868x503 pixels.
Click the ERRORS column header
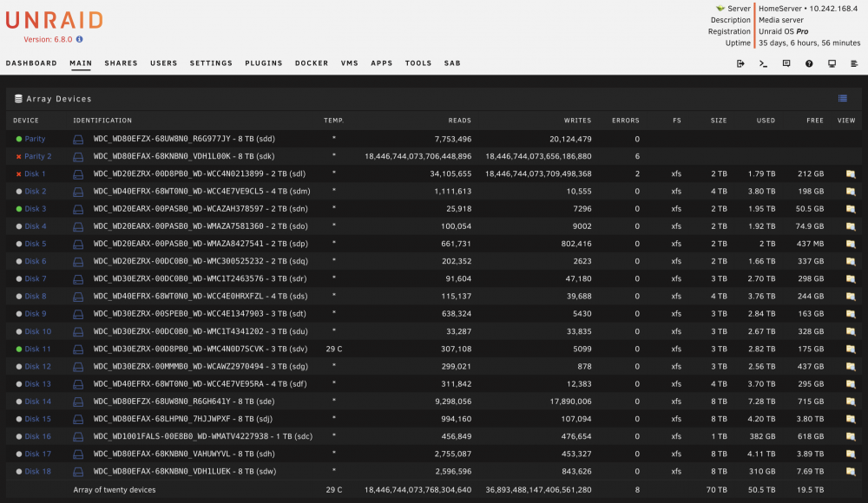coord(626,120)
